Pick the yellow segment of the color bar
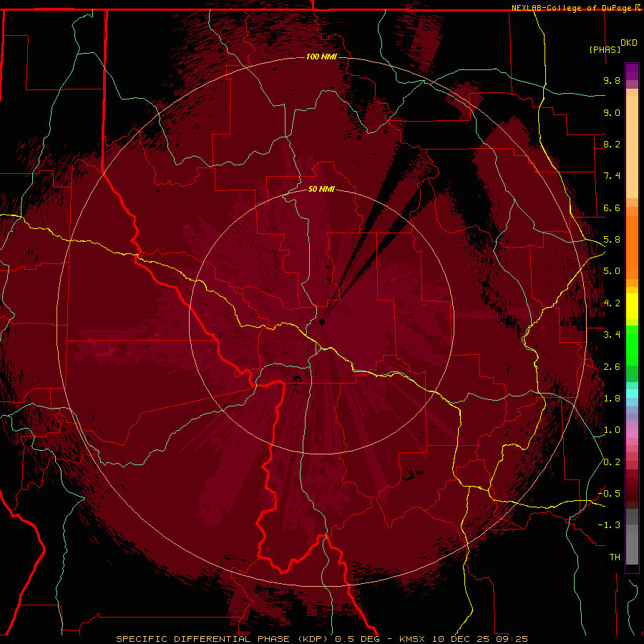The image size is (644, 644). tap(632, 306)
